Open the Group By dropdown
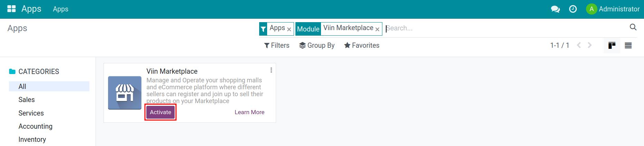This screenshot has width=644, height=146. pos(317,45)
